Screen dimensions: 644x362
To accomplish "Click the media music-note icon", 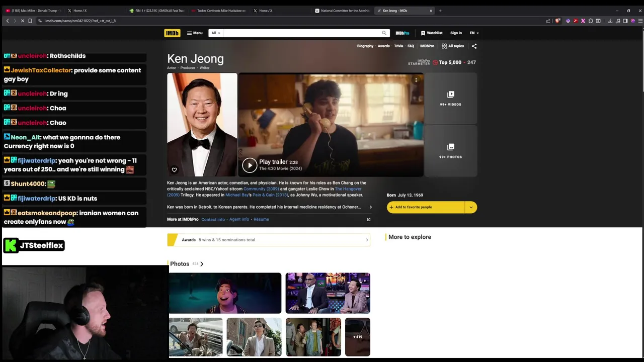I will (x=618, y=21).
